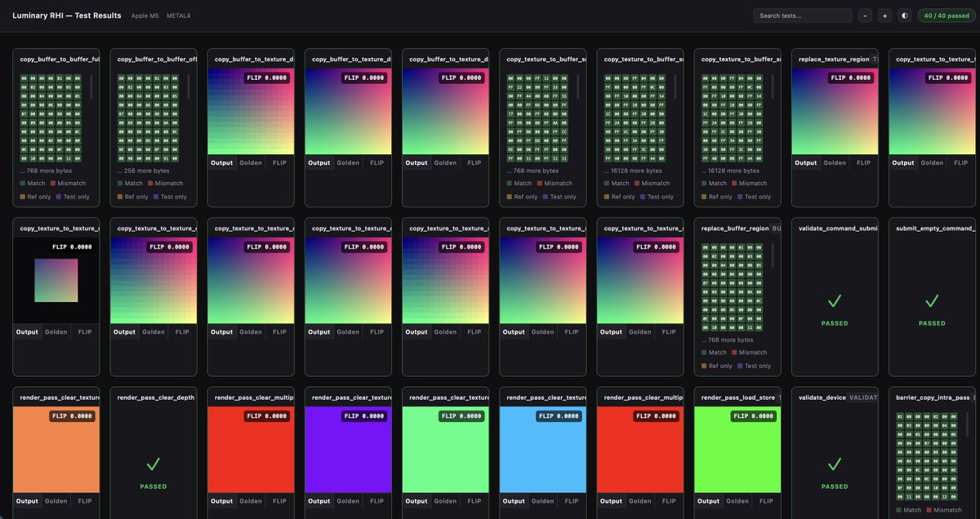Click the small square gradient on black background

click(56, 281)
